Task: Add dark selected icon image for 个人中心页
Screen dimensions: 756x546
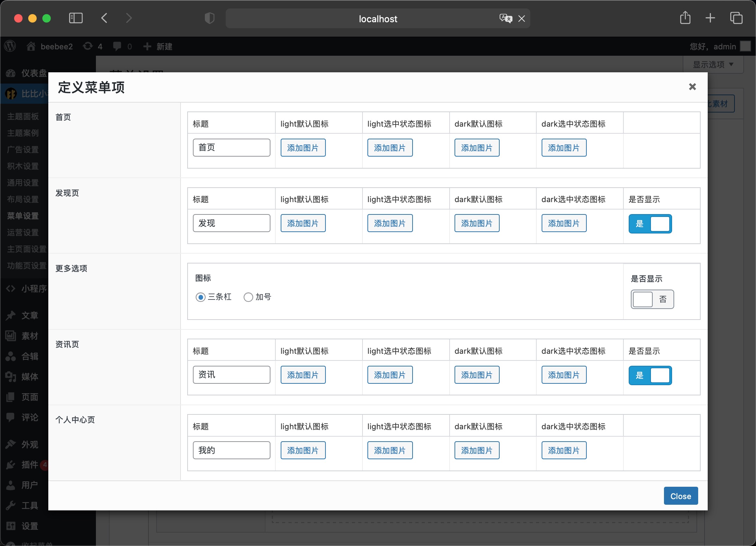Action: point(564,450)
